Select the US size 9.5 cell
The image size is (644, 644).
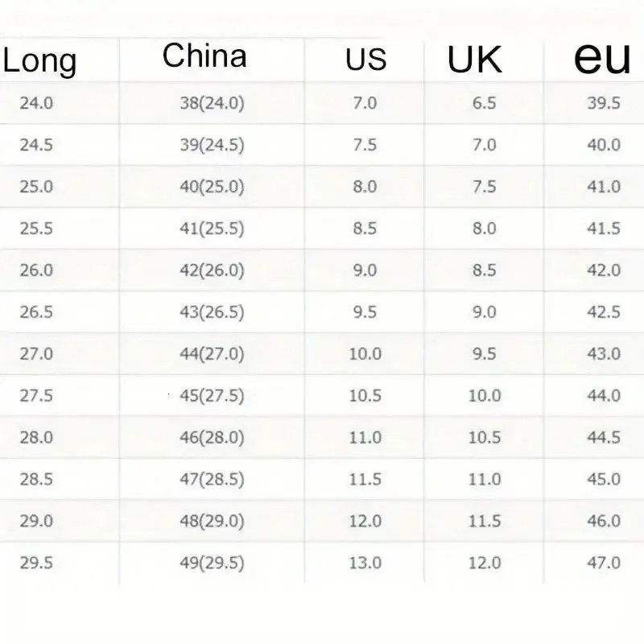click(365, 312)
